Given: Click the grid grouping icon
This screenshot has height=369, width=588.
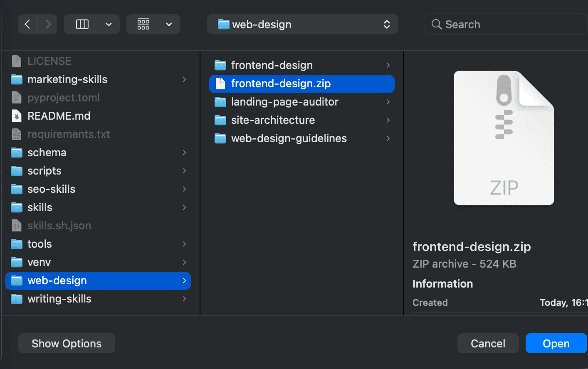Looking at the screenshot, I should coord(143,24).
